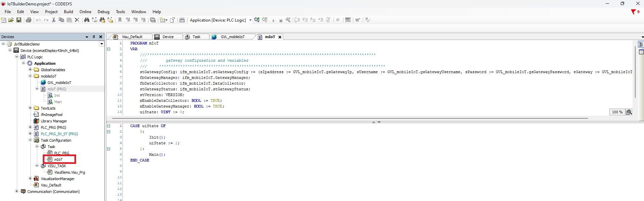Viewport: 644px width, 201px height.
Task: Open the device tree view dropdown
Action: (101, 44)
